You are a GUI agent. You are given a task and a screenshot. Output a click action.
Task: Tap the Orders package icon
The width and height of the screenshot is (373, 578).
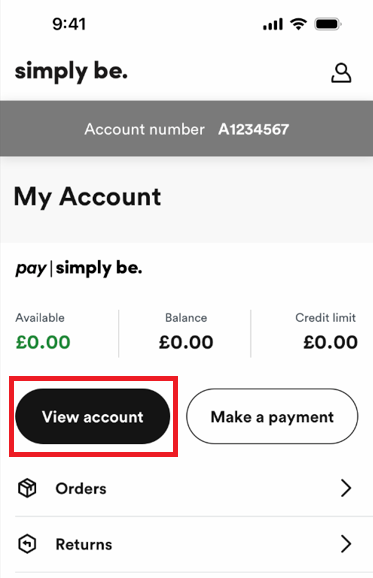pos(27,488)
